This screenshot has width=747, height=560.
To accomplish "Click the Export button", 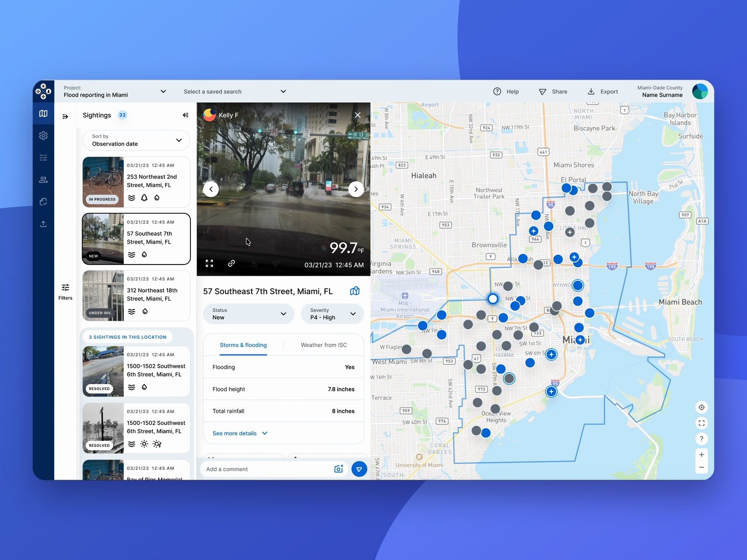I will coord(603,91).
